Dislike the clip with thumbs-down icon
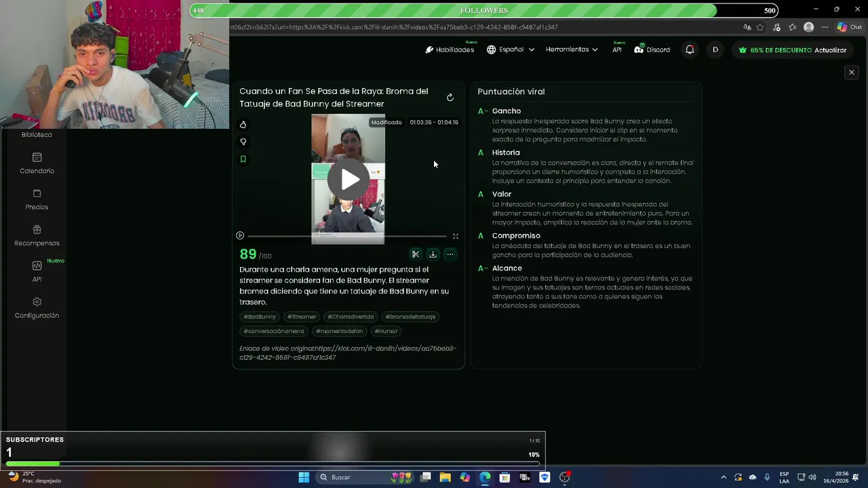This screenshot has height=488, width=868. (x=243, y=142)
